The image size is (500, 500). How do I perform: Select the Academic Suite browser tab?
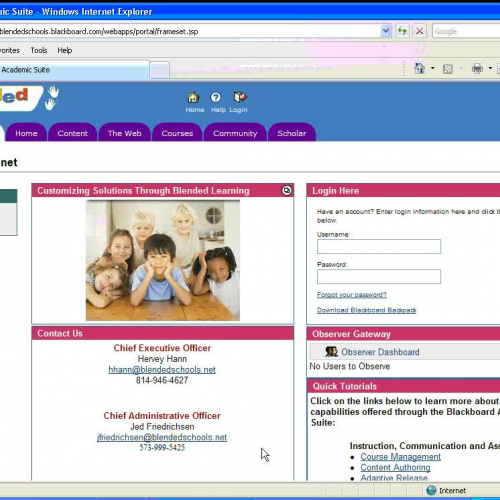coord(74,70)
